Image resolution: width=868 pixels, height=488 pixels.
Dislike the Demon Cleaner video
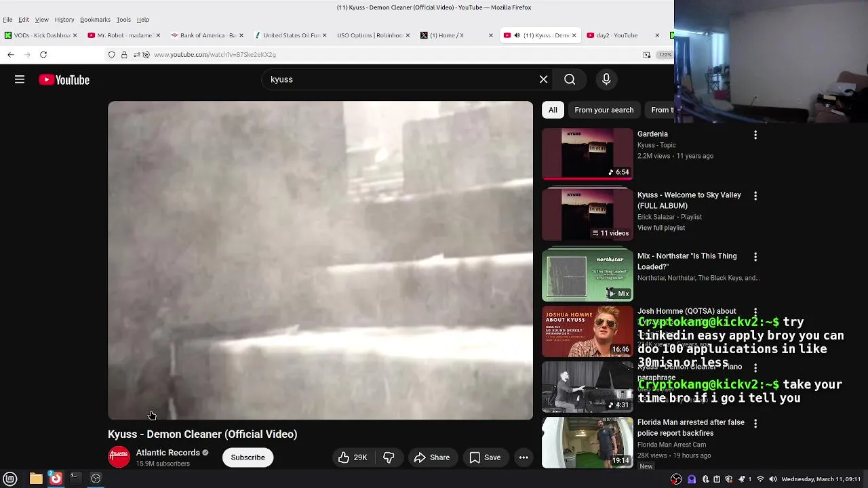[x=389, y=457]
